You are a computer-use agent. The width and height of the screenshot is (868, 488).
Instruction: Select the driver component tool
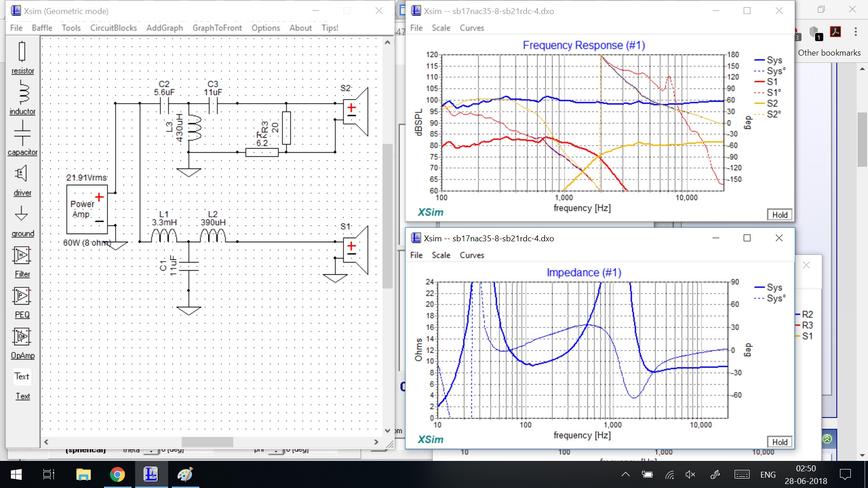[22, 180]
